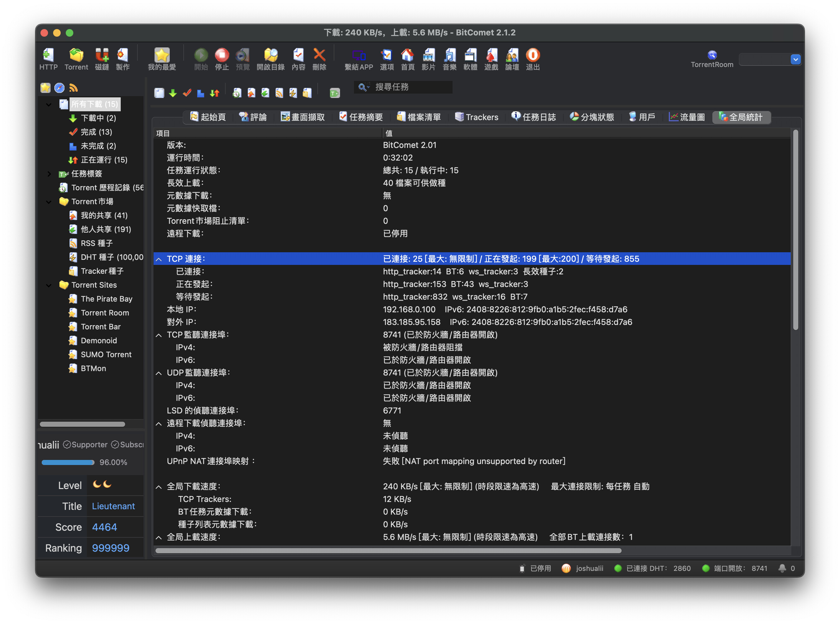
Task: Collapse the TCP 連接 row
Action: click(159, 259)
